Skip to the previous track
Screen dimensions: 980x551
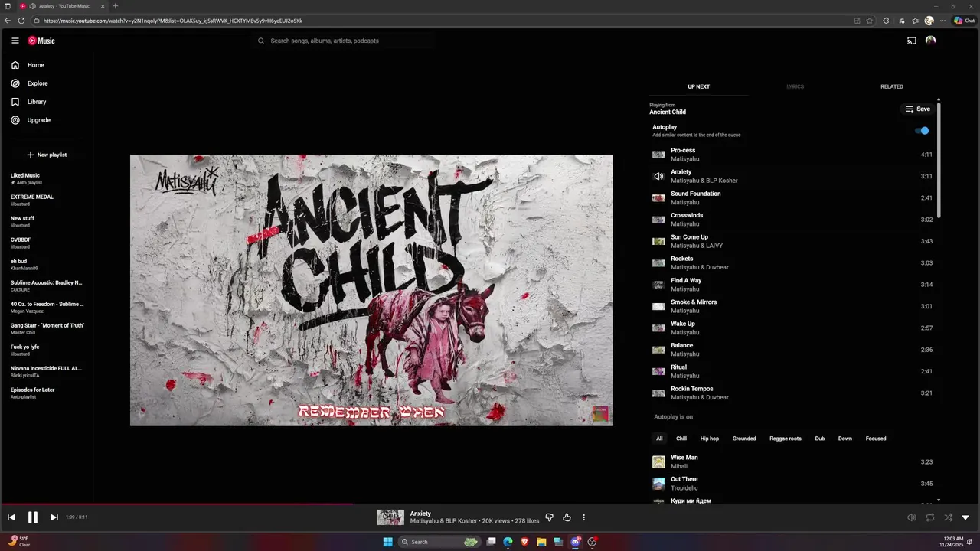coord(11,517)
